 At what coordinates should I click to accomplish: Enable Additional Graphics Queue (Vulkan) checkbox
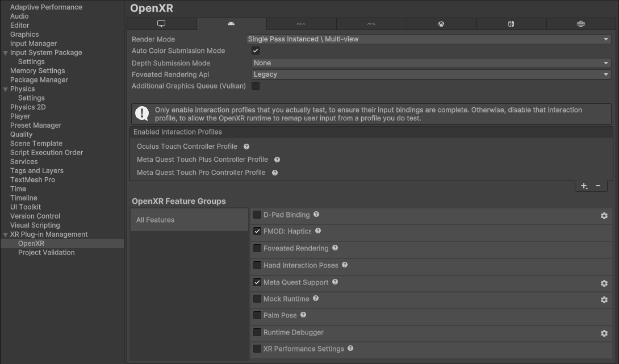pos(256,86)
